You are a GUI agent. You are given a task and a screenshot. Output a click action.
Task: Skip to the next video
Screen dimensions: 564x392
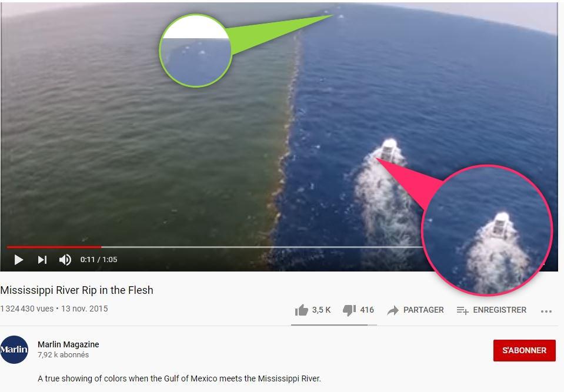tap(42, 259)
